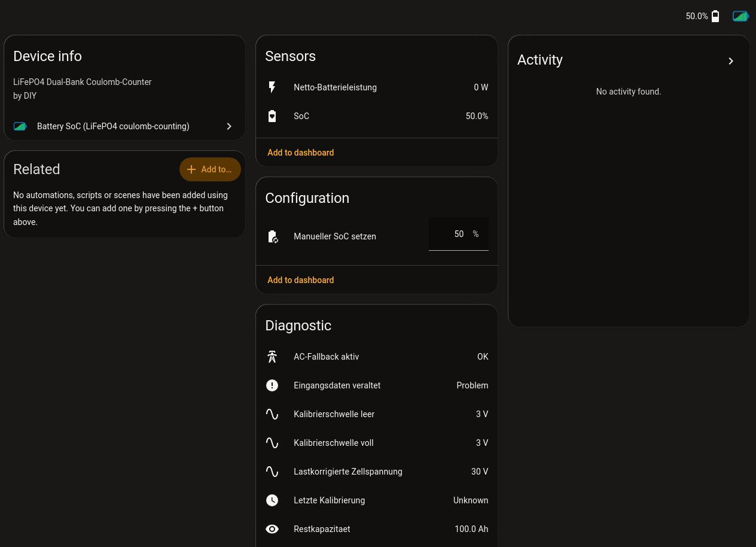Click Add to dashboard under Sensors

pyautogui.click(x=301, y=153)
